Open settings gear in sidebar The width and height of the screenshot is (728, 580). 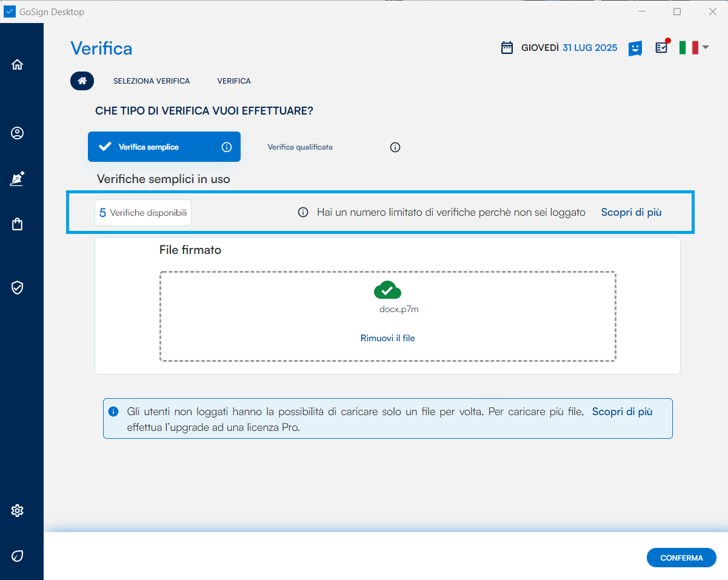click(17, 510)
